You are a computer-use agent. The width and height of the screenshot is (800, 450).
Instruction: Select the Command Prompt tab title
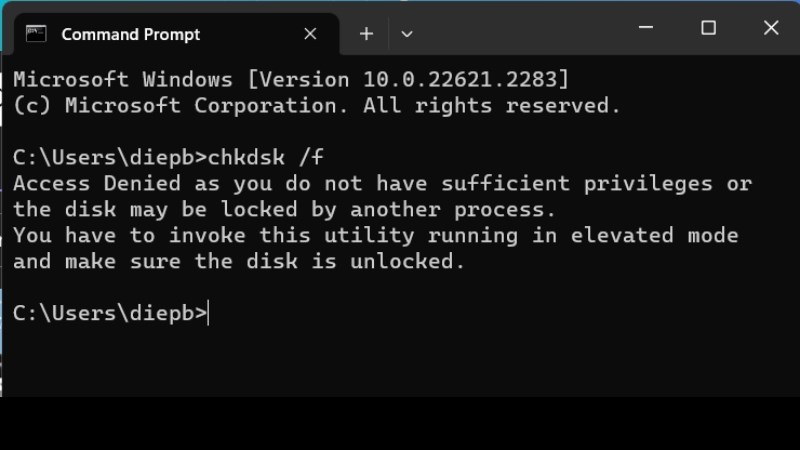[x=131, y=34]
